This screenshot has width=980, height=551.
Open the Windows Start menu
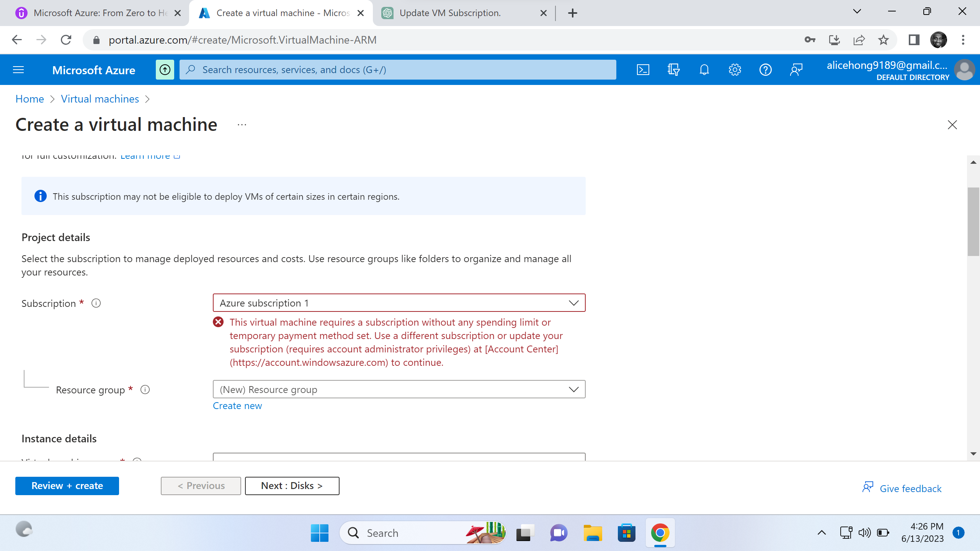point(320,533)
